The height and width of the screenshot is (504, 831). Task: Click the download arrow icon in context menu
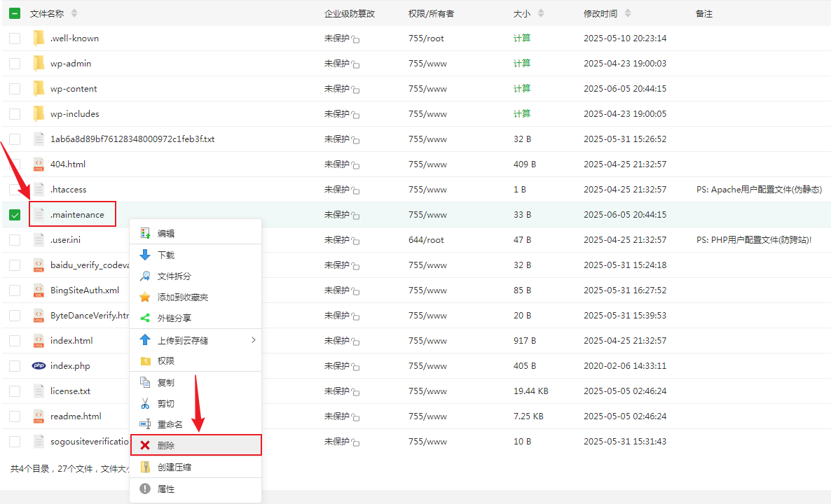pyautogui.click(x=145, y=255)
